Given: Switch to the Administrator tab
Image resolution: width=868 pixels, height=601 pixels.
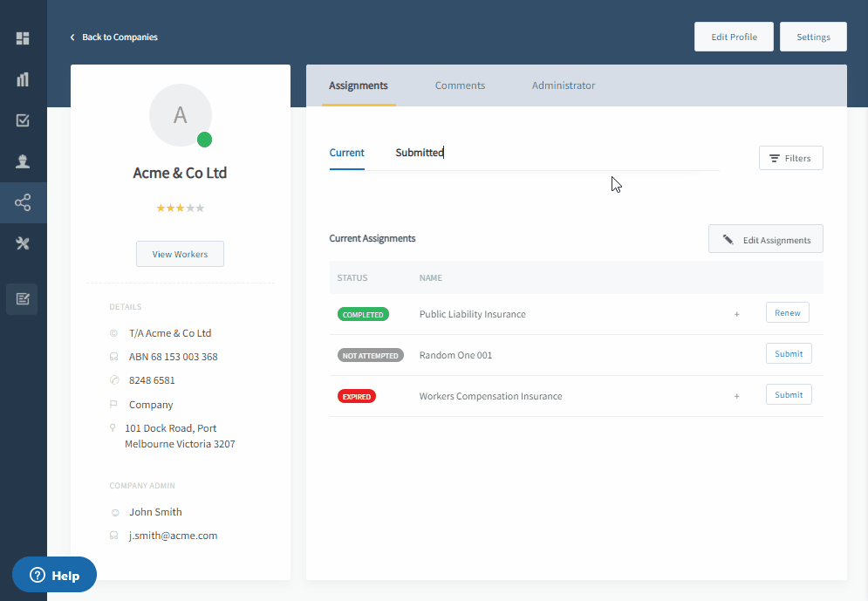Looking at the screenshot, I should point(564,85).
